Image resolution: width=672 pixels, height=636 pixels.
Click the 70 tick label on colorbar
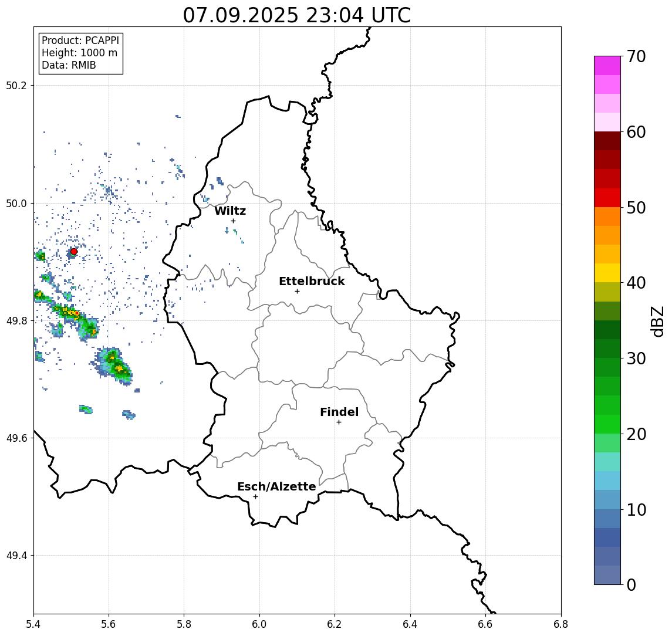tap(636, 56)
